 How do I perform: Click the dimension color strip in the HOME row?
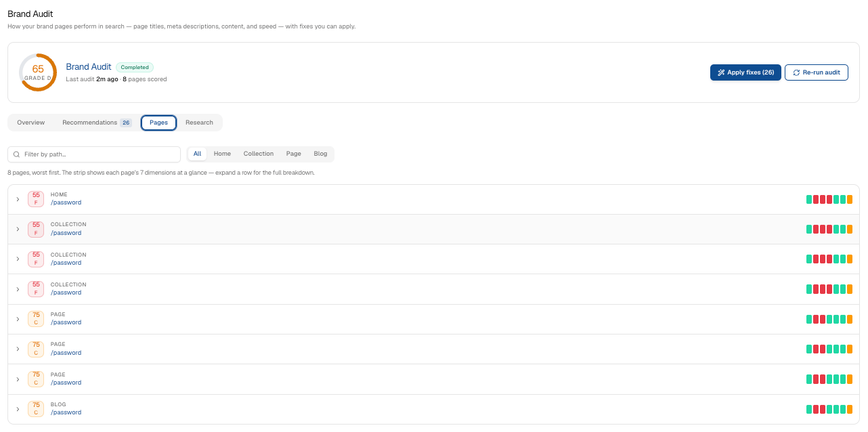[829, 199]
